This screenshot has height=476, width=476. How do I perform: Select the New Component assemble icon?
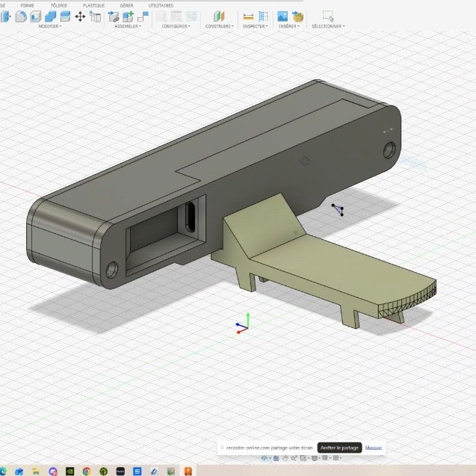point(128,16)
